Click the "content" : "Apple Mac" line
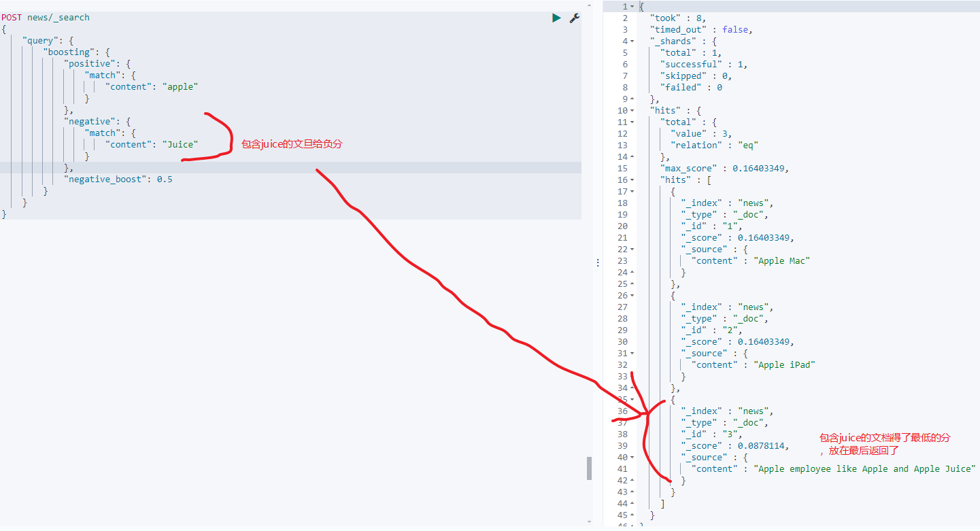980x531 pixels. 751,261
